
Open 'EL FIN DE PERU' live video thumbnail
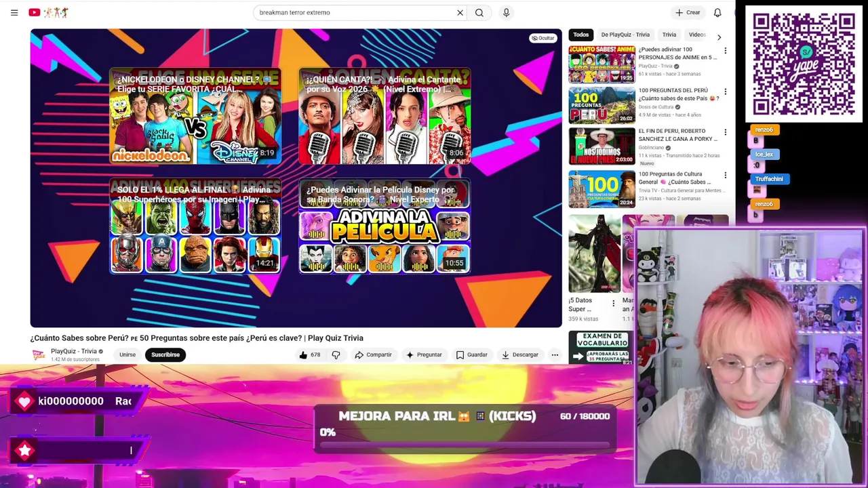point(602,146)
